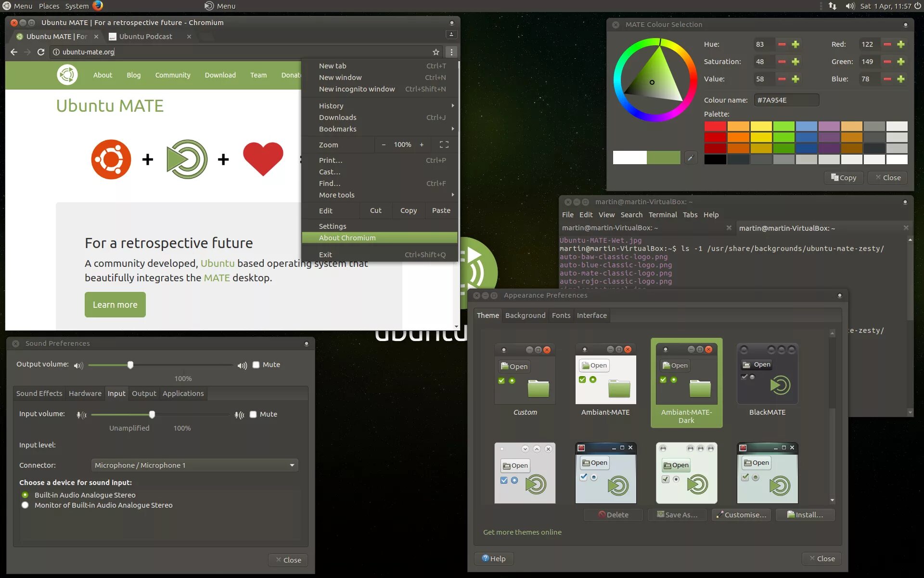924x578 pixels.
Task: Open Chromium's three-dot menu button
Action: coord(451,52)
